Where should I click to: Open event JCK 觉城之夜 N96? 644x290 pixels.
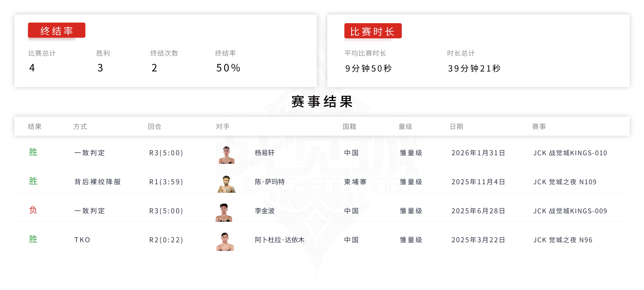563,240
